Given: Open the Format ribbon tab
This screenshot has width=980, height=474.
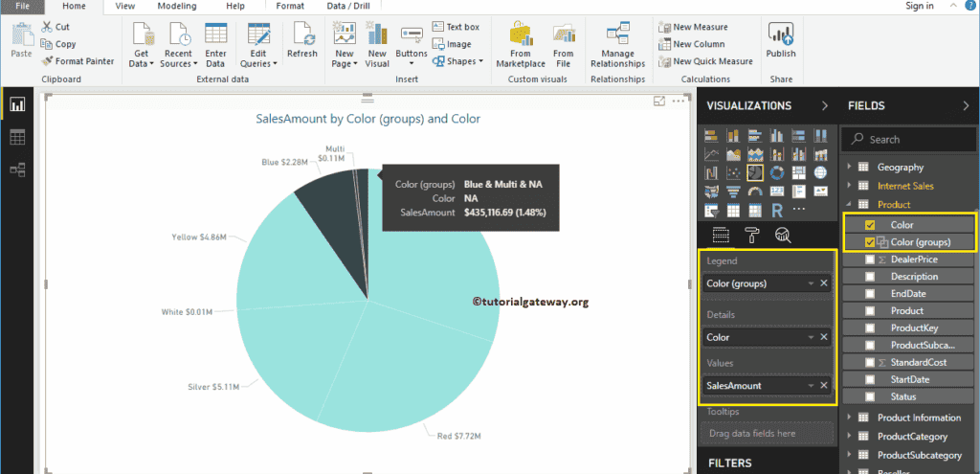Looking at the screenshot, I should [290, 7].
